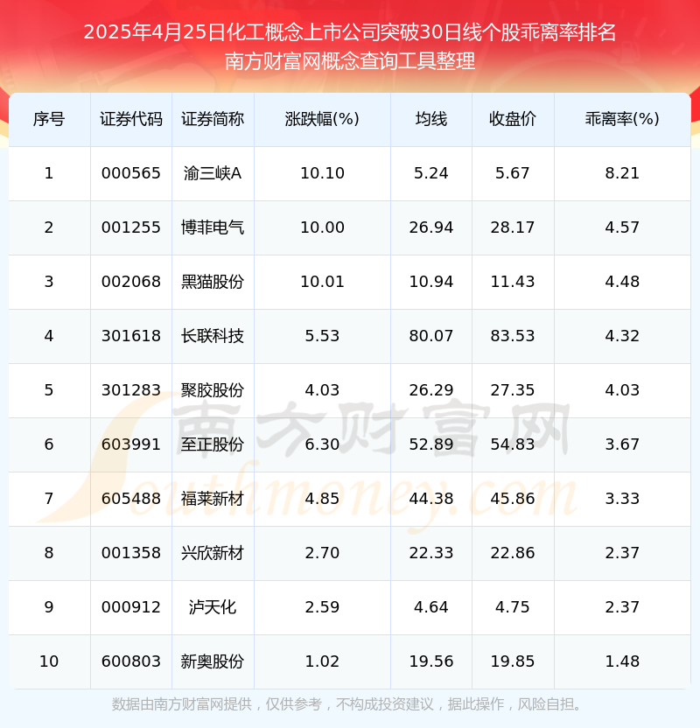700x728 pixels.
Task: Click moving average 52.89
Action: (431, 444)
